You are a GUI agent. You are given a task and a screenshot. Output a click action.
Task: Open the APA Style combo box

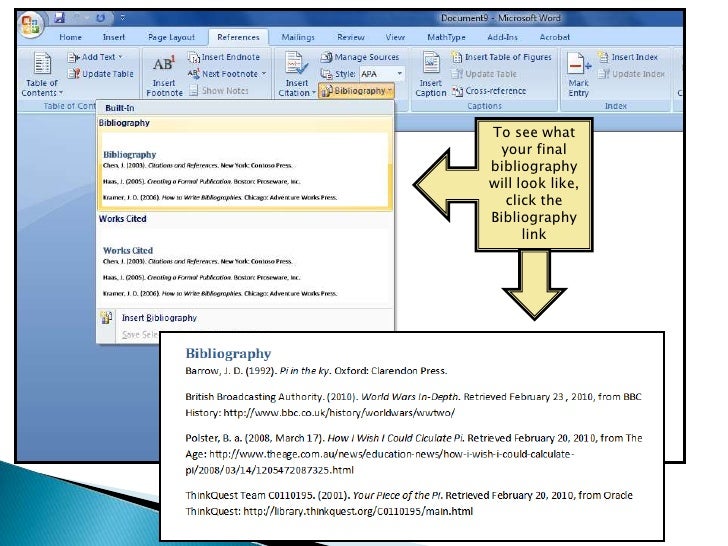pos(382,74)
